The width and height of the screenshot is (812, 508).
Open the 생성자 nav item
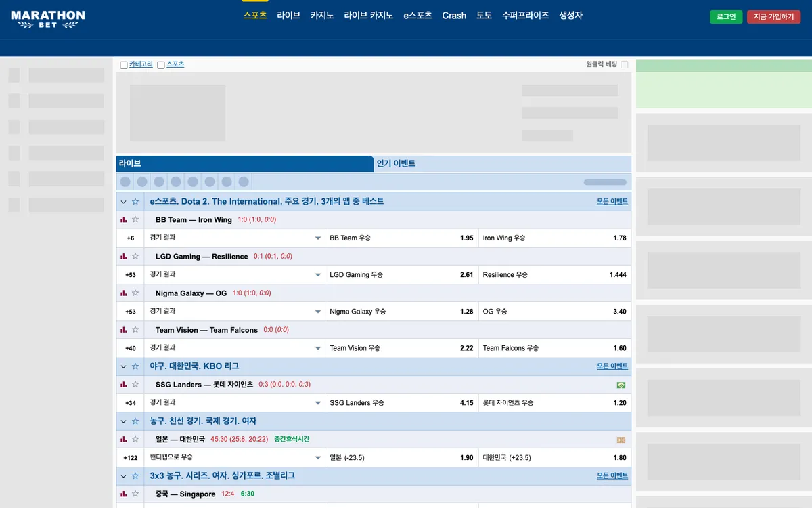[x=570, y=15]
